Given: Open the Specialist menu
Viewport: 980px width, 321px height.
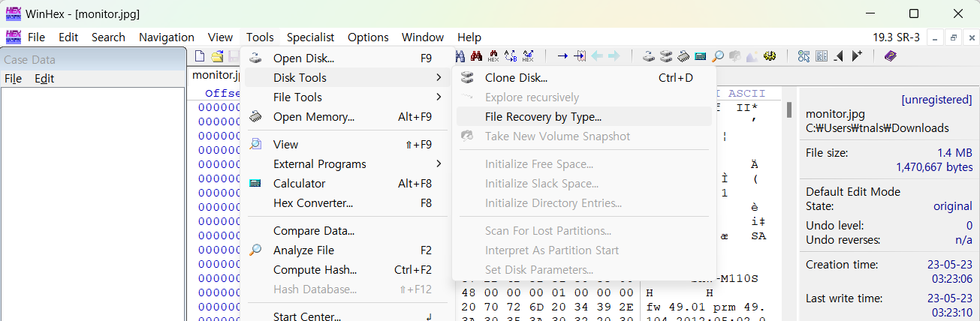Looking at the screenshot, I should [311, 37].
